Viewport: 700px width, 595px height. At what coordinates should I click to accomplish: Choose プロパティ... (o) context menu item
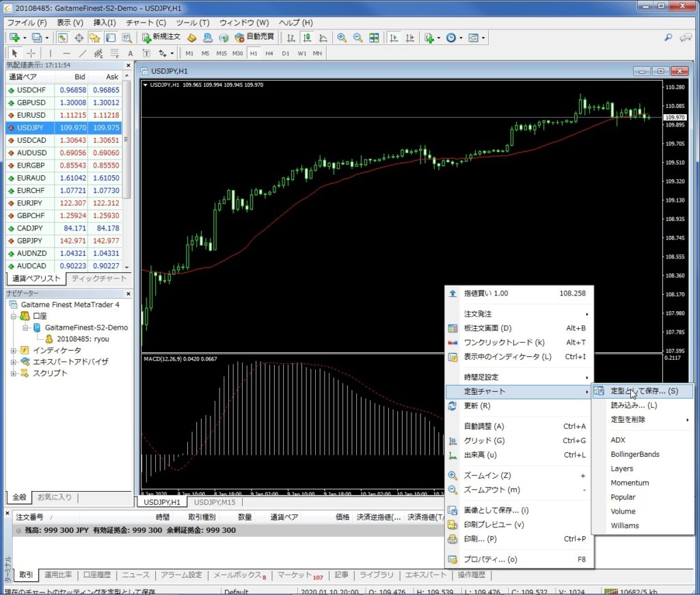[520, 559]
